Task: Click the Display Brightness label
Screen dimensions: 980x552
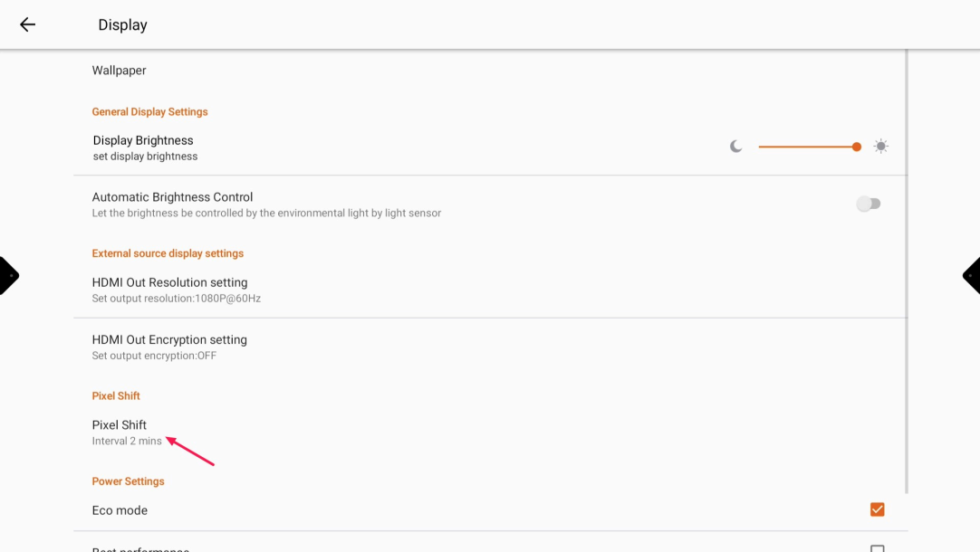Action: pyautogui.click(x=143, y=140)
